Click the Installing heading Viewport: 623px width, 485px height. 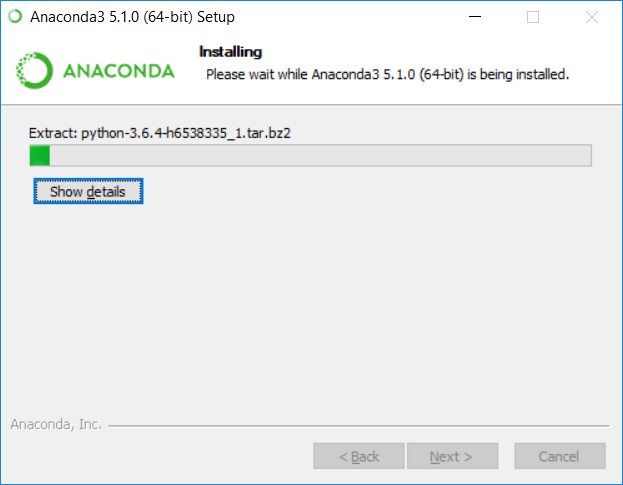pos(230,52)
